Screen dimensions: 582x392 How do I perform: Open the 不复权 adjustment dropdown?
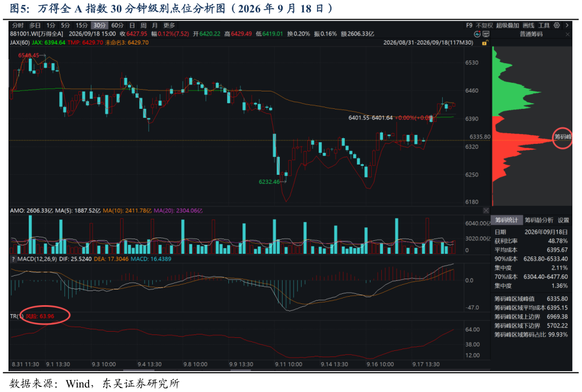click(484, 25)
